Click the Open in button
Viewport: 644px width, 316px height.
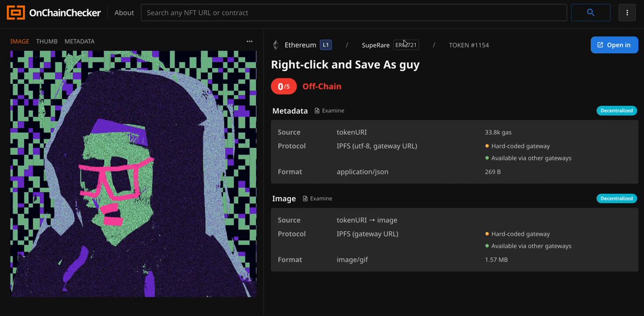pyautogui.click(x=614, y=45)
